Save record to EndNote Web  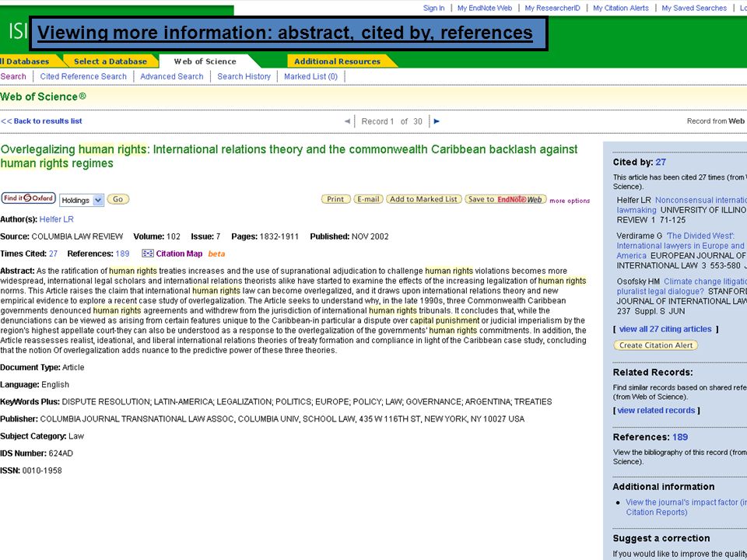point(506,199)
